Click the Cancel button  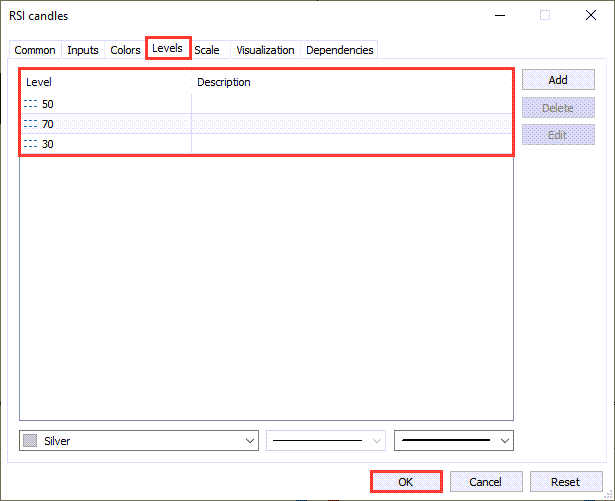pyautogui.click(x=485, y=482)
